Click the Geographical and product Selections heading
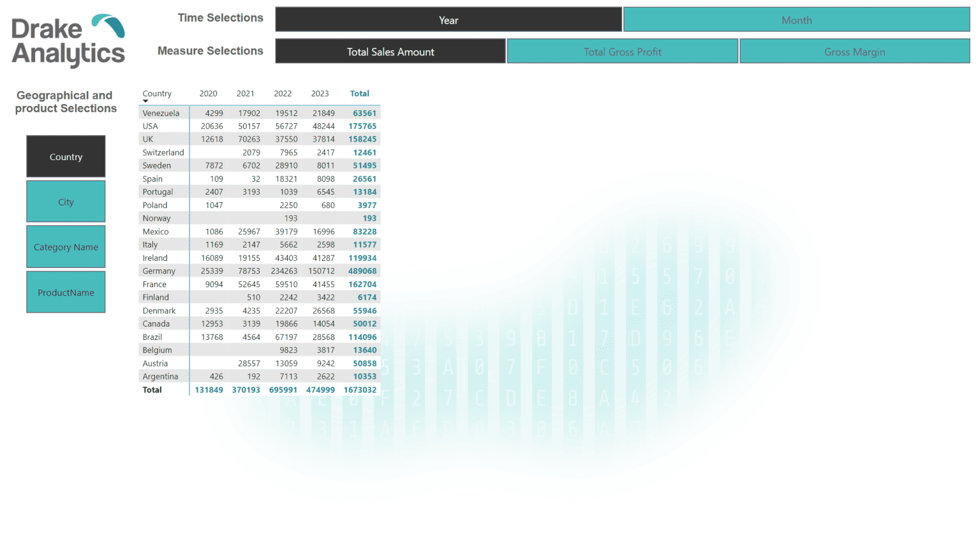980x548 pixels. coord(64,101)
